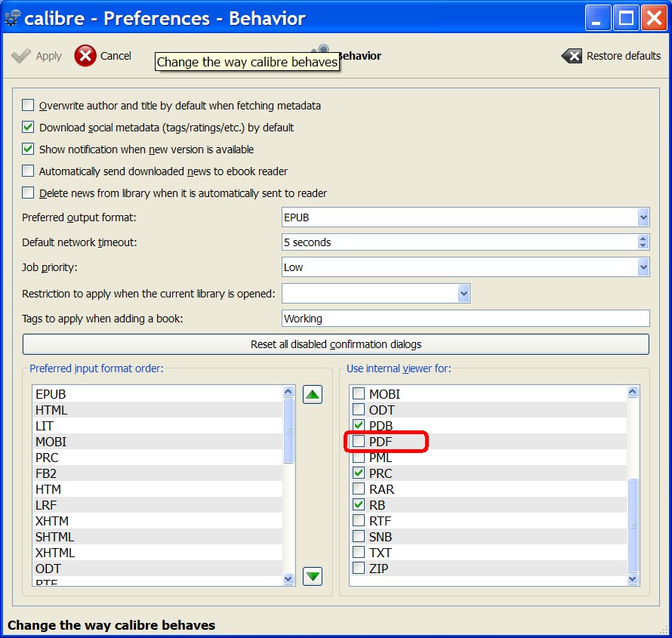The width and height of the screenshot is (672, 638).
Task: Select XHTML in input format order
Action: [x=157, y=553]
